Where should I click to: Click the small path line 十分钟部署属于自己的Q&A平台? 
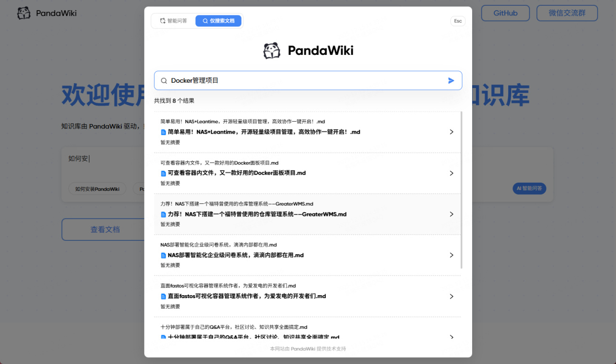click(x=234, y=327)
